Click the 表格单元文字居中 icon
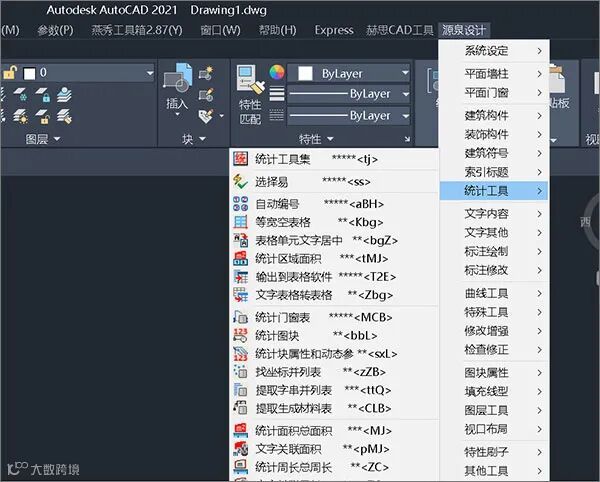The height and width of the screenshot is (482, 600). [240, 240]
